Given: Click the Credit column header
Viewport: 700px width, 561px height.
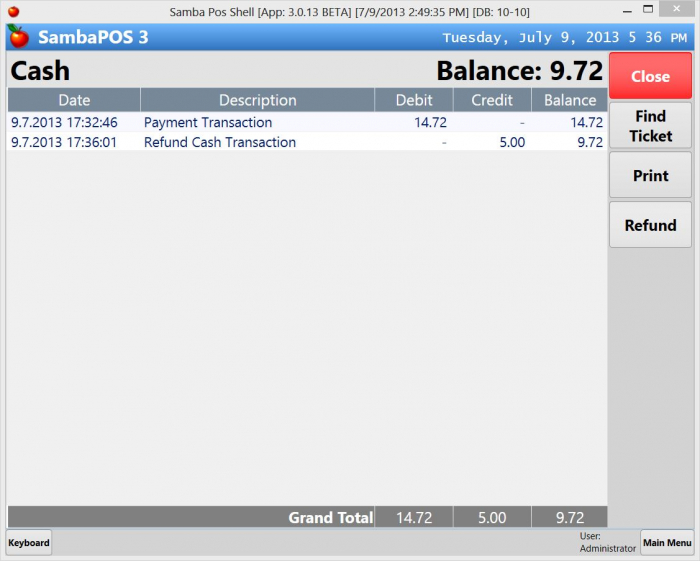Looking at the screenshot, I should (491, 100).
